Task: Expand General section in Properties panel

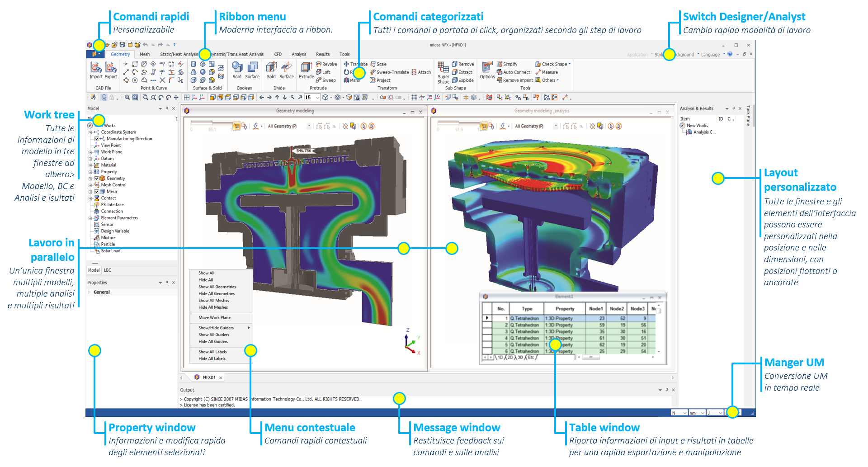Action: click(89, 292)
